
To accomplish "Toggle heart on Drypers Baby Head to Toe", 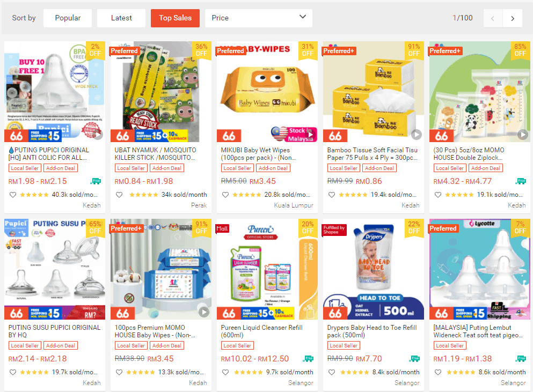I will [332, 372].
